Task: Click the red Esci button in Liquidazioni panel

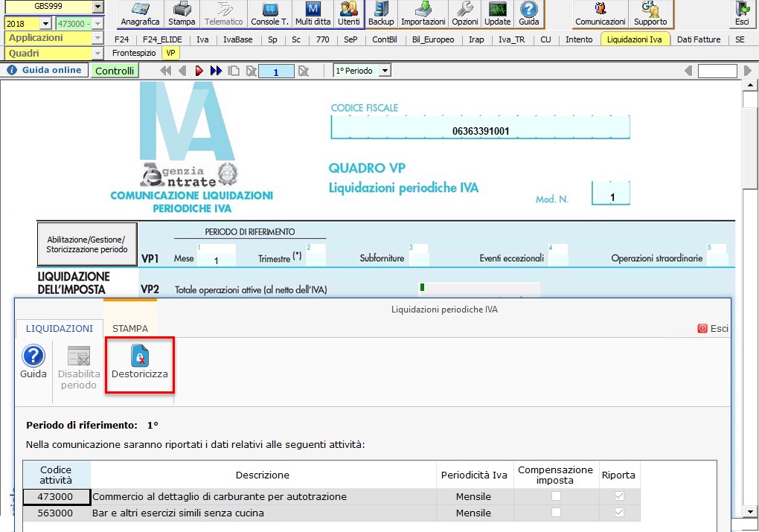Action: (713, 328)
